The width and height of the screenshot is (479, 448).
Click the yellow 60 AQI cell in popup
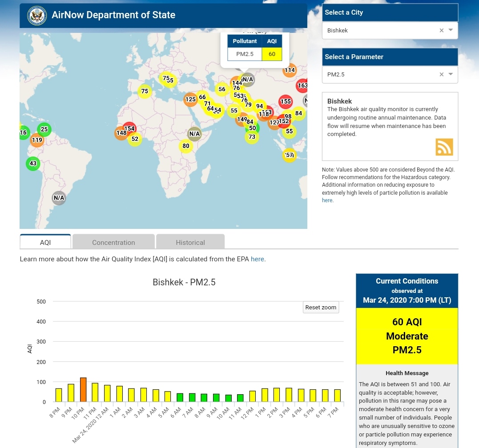(x=272, y=54)
